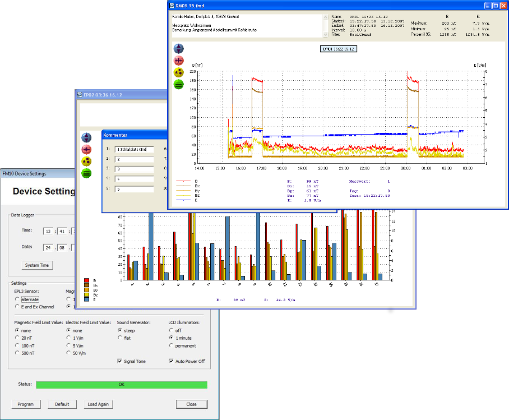The image size is (509, 420).
Task: Choose 5 V/m electric field limit
Action: (68, 345)
